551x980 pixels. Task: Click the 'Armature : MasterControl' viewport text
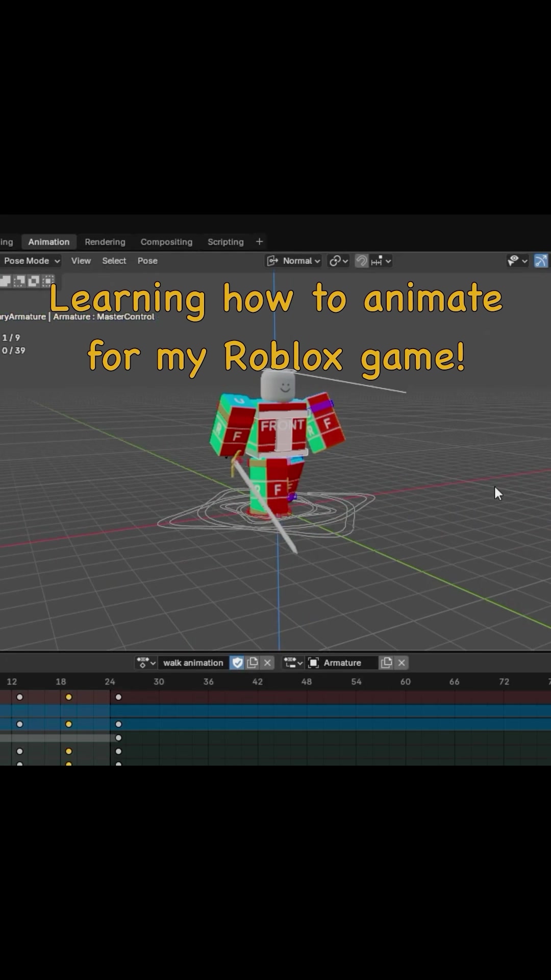(104, 316)
